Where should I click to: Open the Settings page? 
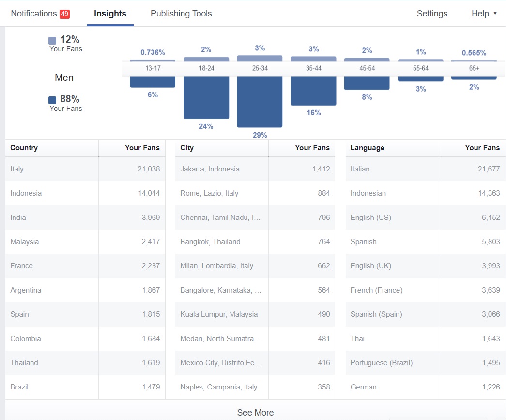(432, 14)
